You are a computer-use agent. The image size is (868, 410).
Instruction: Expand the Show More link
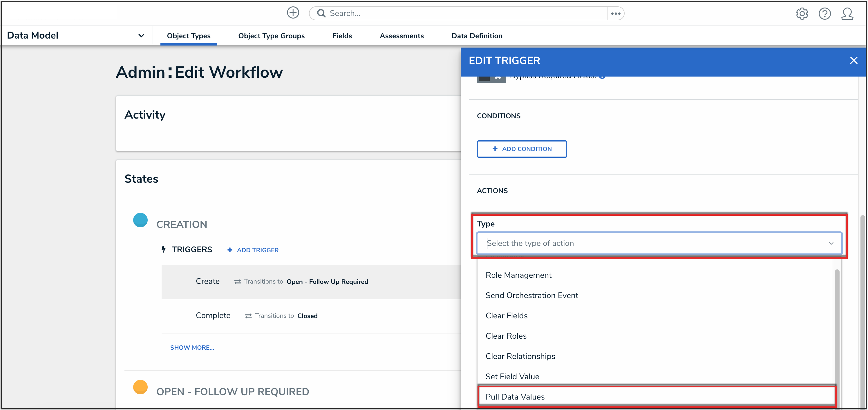192,347
